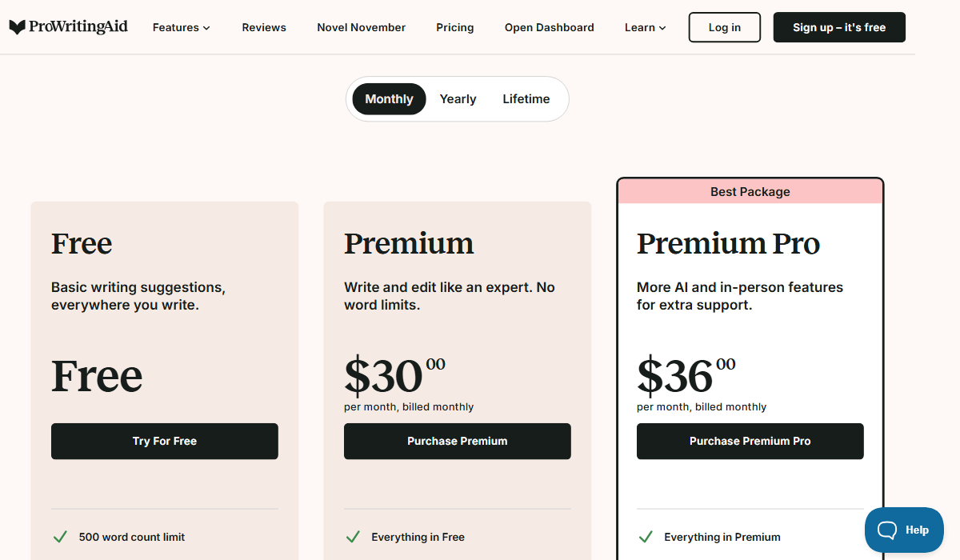Open the Reviews page
This screenshot has height=560, width=960.
click(264, 27)
